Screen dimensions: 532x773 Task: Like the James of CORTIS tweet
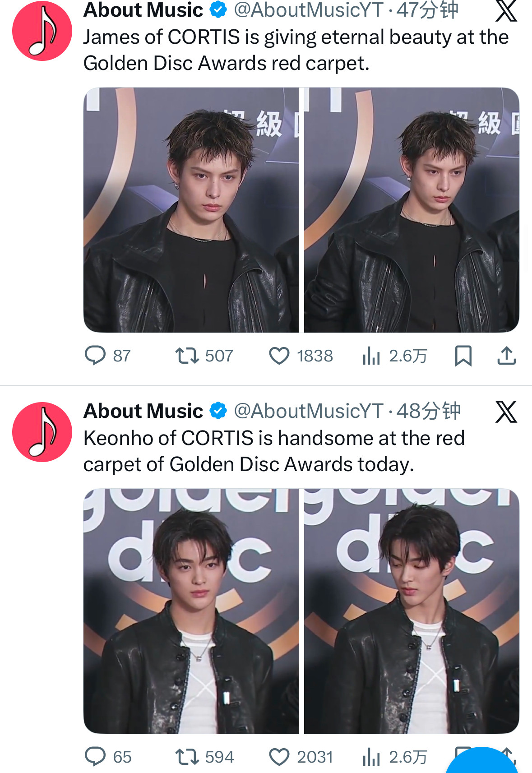pos(279,356)
